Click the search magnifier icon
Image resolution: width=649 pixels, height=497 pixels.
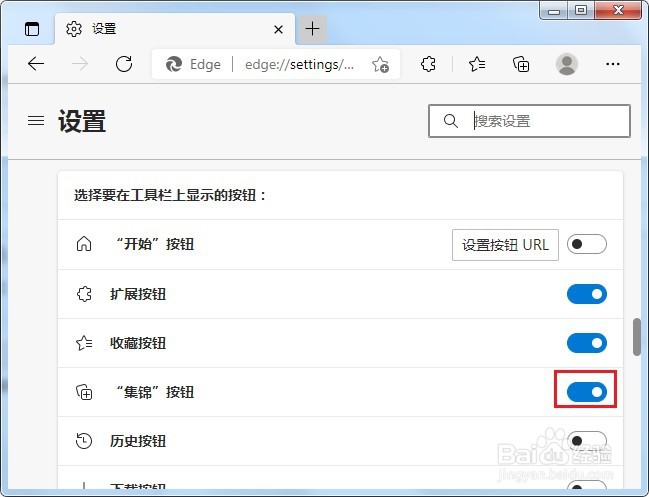(450, 121)
